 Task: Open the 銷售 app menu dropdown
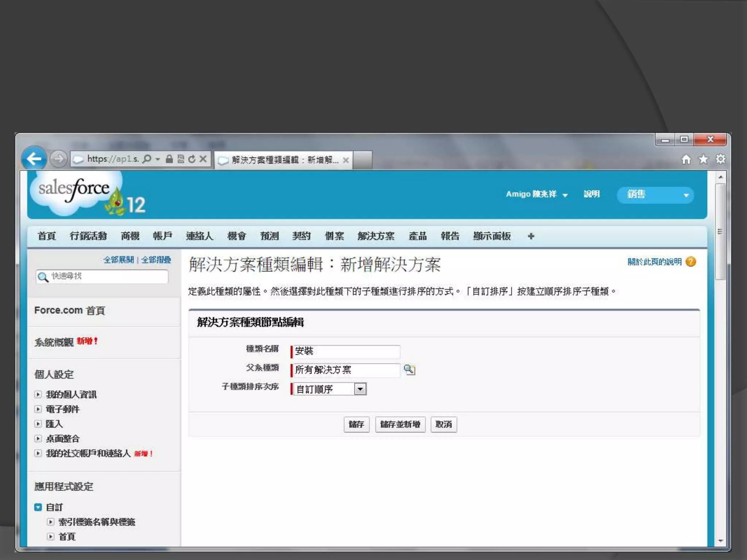point(686,195)
